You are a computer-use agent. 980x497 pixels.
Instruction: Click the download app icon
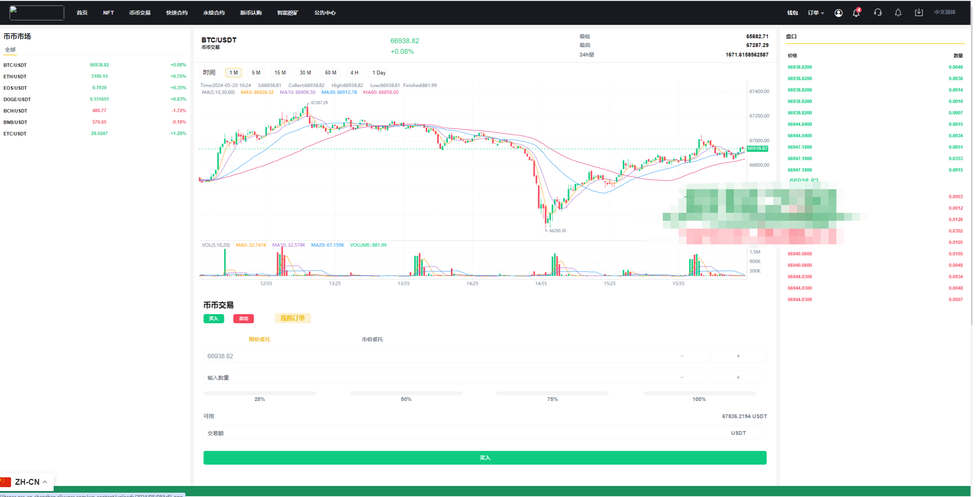click(919, 13)
